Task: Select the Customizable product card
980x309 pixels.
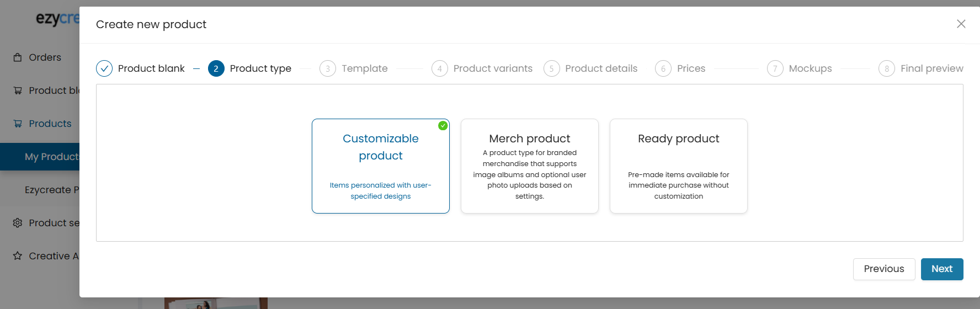Action: pos(381,166)
